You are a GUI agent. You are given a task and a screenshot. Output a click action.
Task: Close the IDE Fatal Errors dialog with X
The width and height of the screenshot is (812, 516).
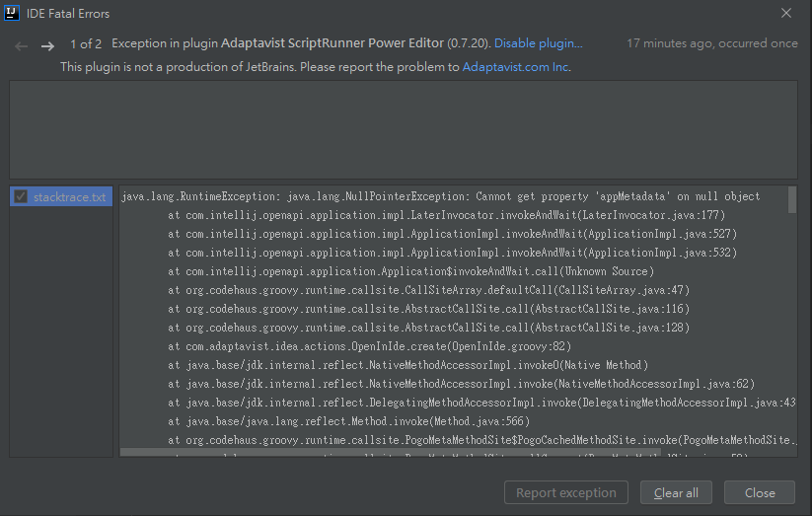click(786, 13)
